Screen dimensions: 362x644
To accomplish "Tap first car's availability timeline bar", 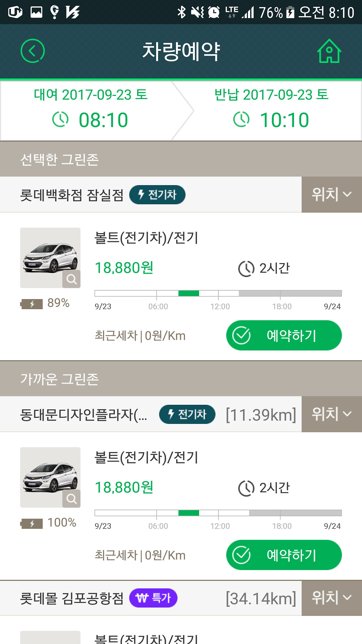I will pos(218,293).
